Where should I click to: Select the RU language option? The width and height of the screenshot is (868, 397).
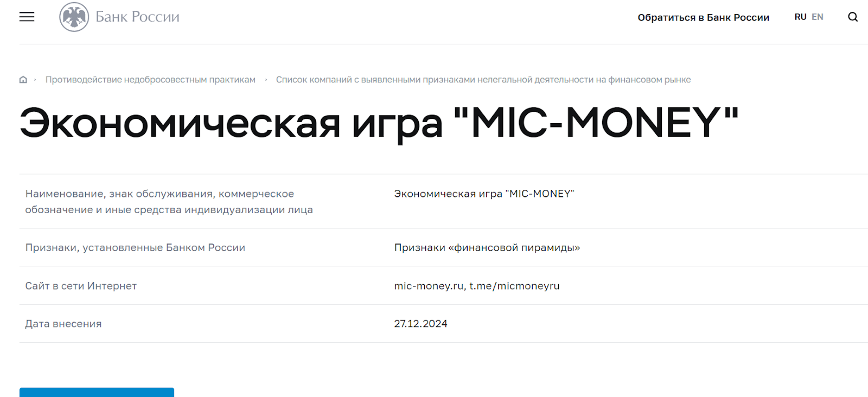pos(800,17)
